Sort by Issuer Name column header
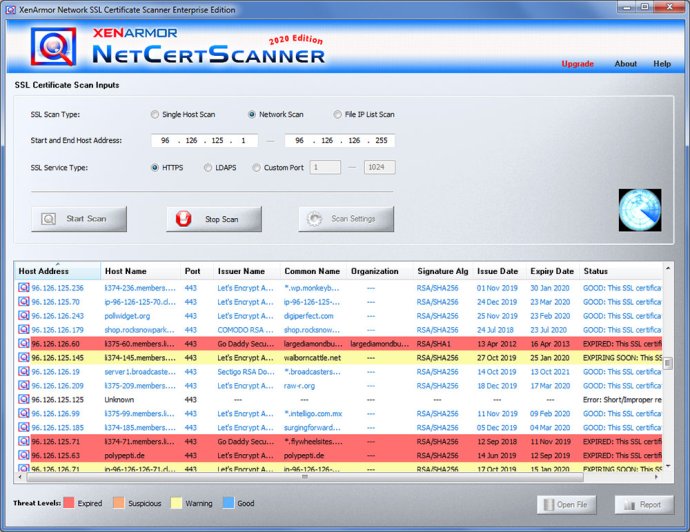The height and width of the screenshot is (532, 690). click(247, 271)
